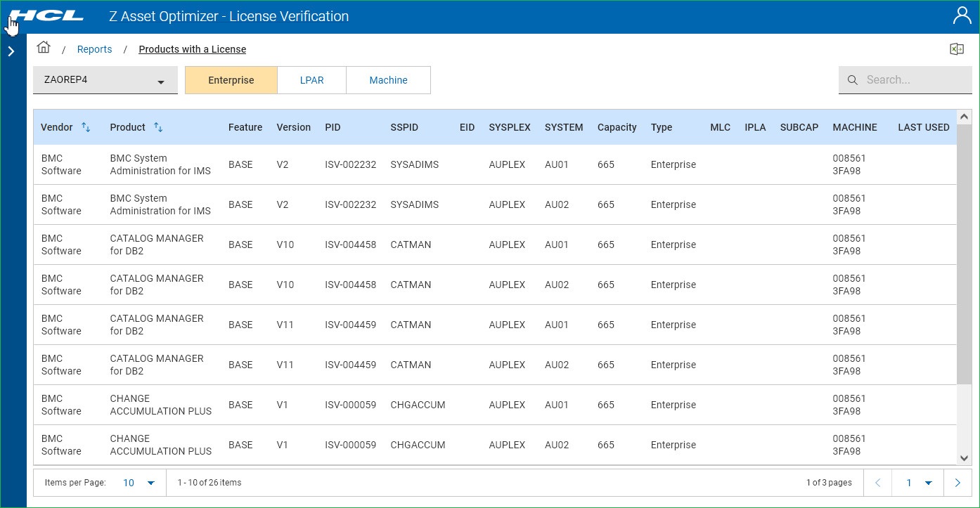Screen dimensions: 980x508
Task: Switch to the LPAR tab
Action: coord(311,80)
